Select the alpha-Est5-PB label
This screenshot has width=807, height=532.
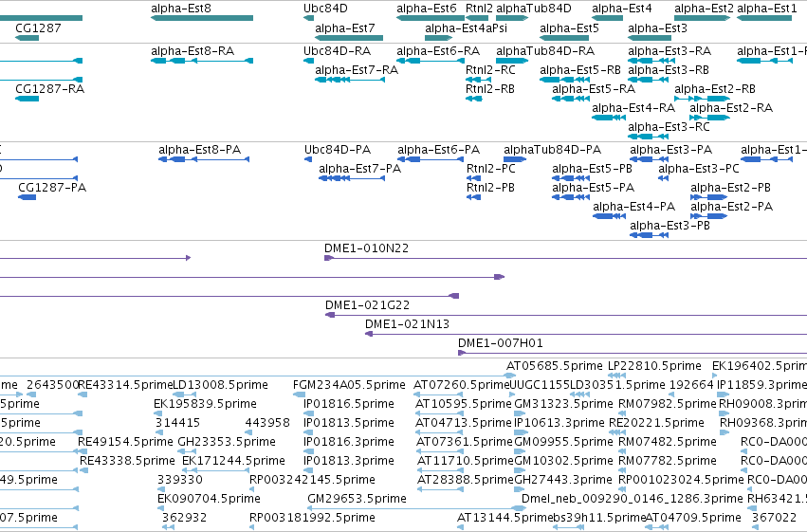click(592, 169)
